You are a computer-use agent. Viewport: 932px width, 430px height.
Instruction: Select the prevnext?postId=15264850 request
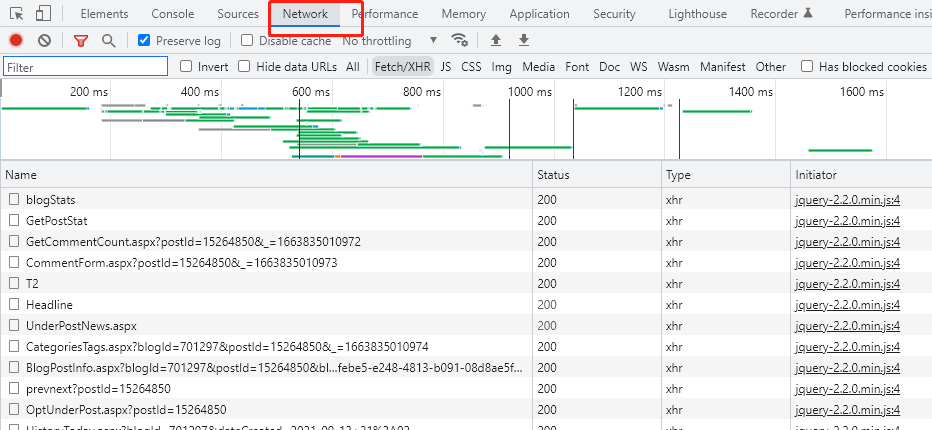click(x=98, y=389)
